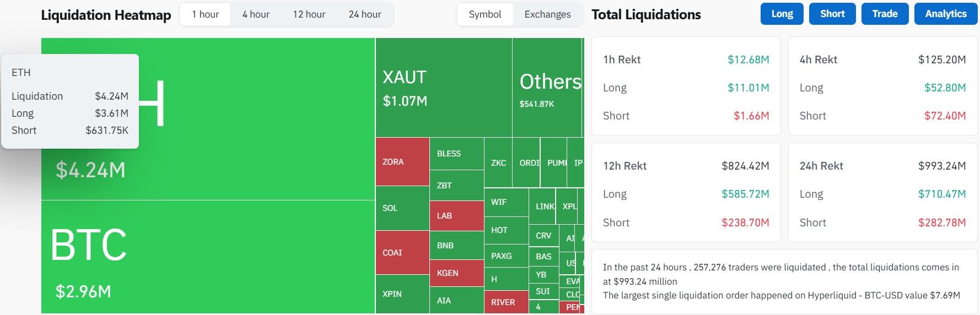Select the red KGEN heatmap tile

point(456,273)
